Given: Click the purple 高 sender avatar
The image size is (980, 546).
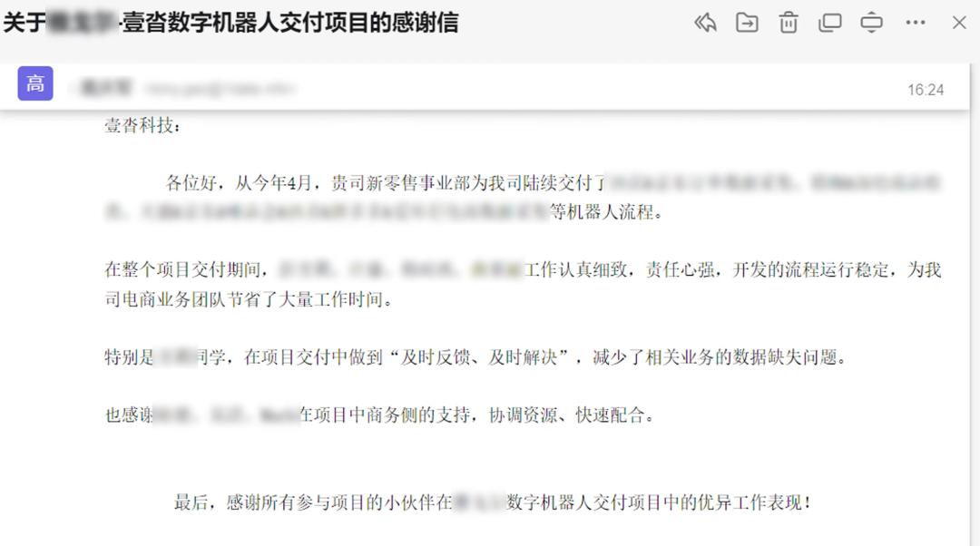Looking at the screenshot, I should [x=35, y=83].
